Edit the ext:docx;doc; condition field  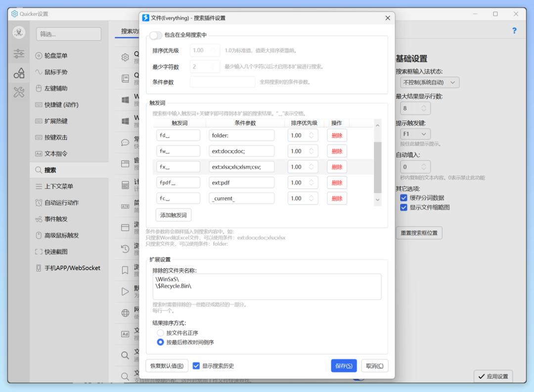(241, 151)
